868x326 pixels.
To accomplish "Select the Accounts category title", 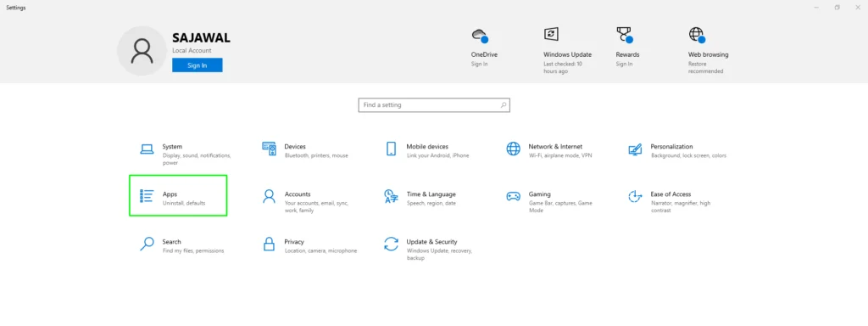I will [x=298, y=194].
